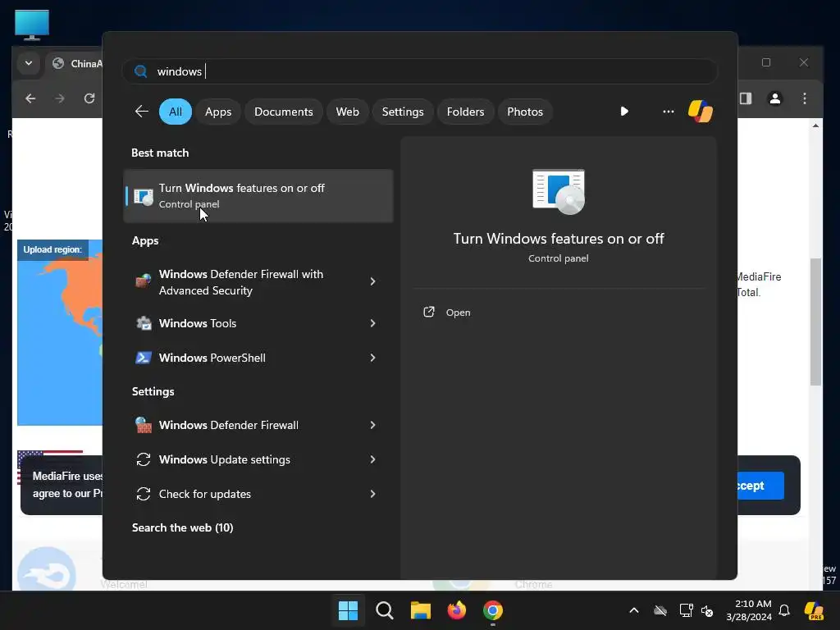Click the network display tray icon
The width and height of the screenshot is (840, 630).
(687, 610)
